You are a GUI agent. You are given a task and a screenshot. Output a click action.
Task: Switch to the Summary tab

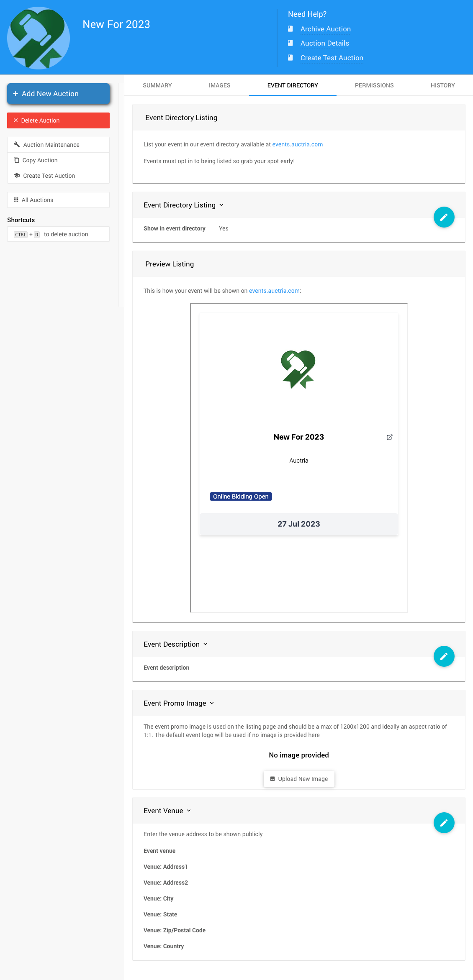157,85
